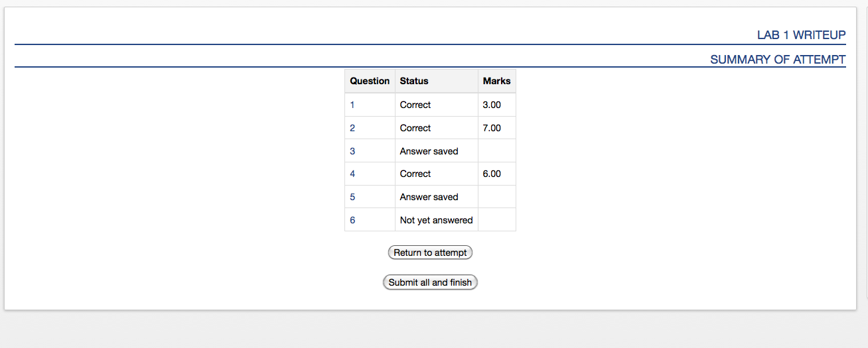868x348 pixels.
Task: Open question 1 link in summary table
Action: [352, 105]
